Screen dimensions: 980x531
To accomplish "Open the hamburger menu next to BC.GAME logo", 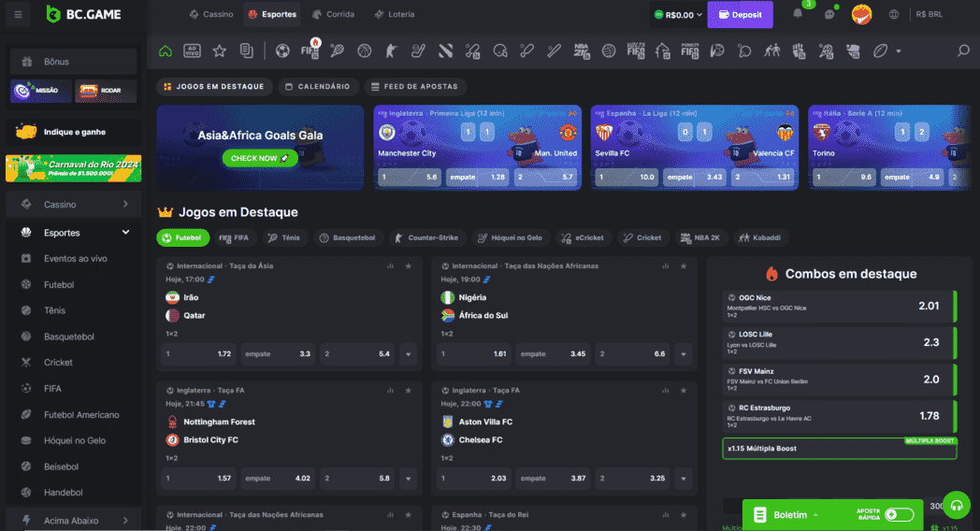I will click(18, 14).
